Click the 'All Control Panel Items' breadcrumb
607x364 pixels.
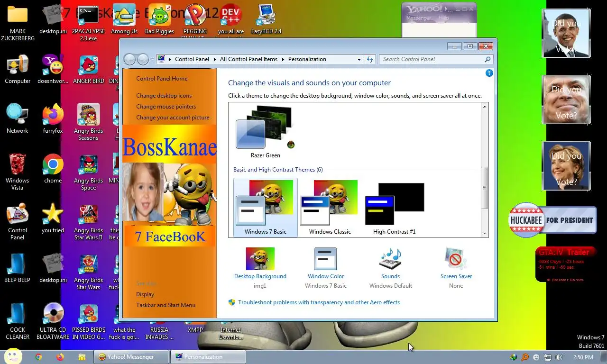[x=248, y=59]
